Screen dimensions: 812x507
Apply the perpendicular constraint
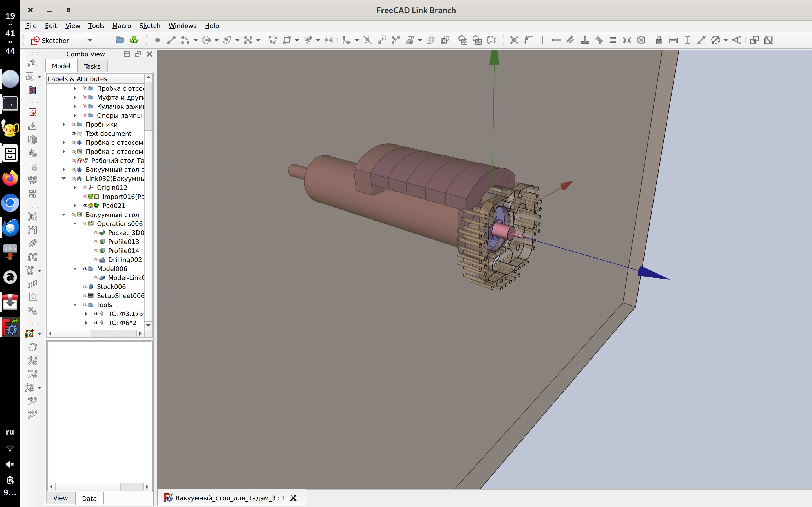click(x=584, y=40)
